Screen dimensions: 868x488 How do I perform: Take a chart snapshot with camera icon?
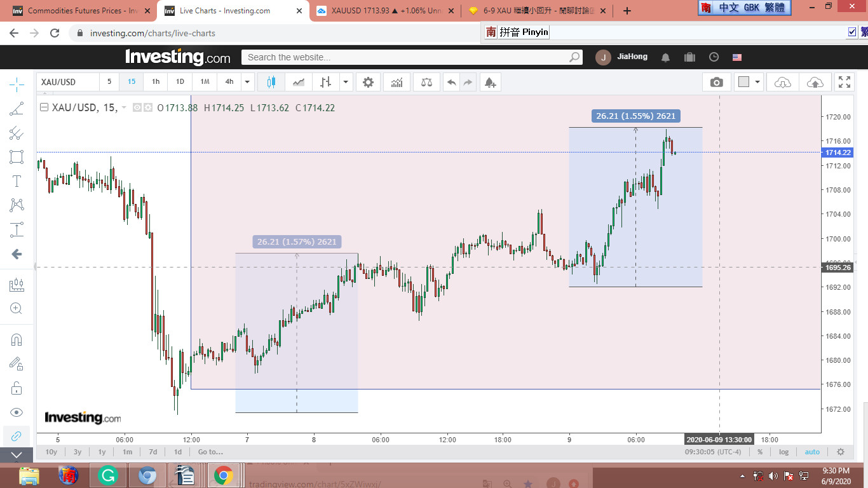pos(716,82)
